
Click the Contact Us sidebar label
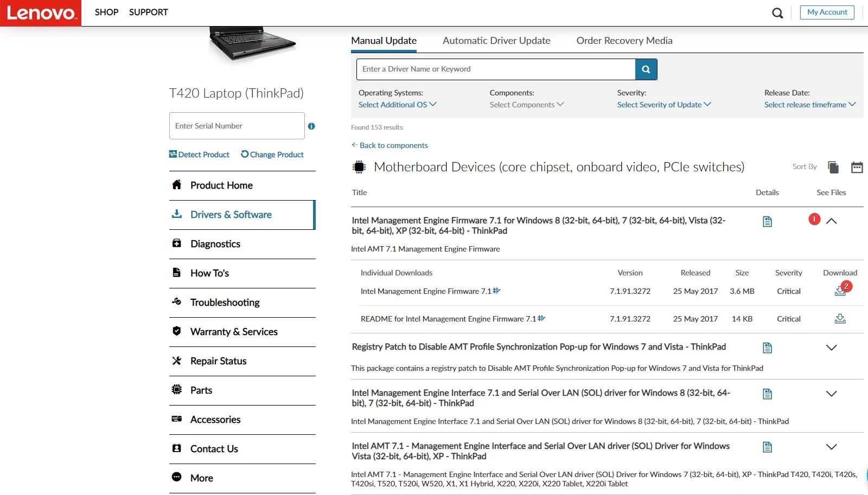[214, 449]
